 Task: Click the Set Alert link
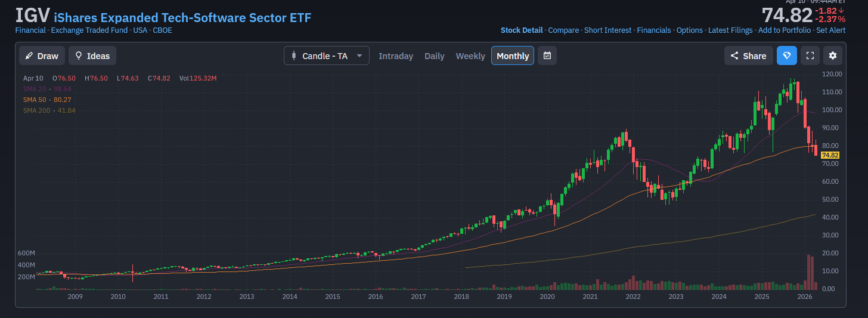[x=831, y=30]
